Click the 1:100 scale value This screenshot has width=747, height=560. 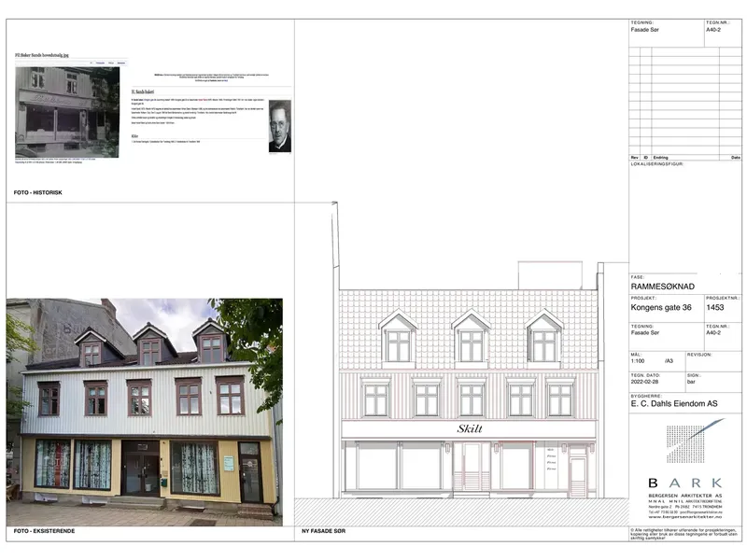click(638, 361)
